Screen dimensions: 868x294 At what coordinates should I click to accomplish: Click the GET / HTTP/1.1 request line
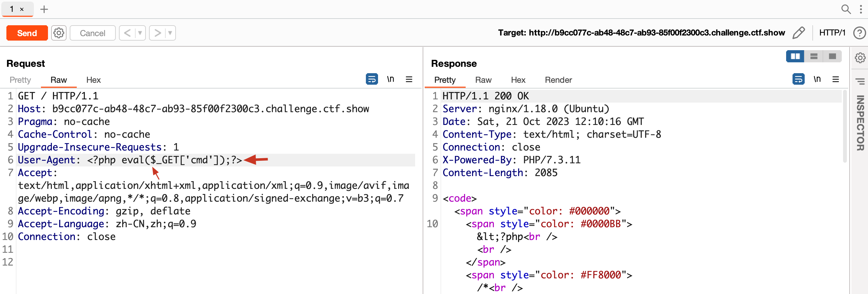pos(58,96)
